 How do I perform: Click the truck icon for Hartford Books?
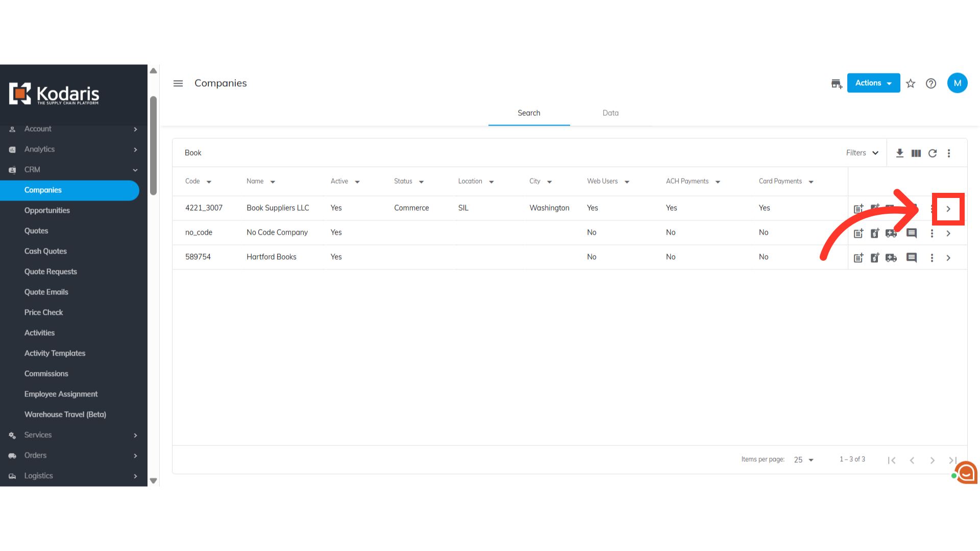(x=891, y=258)
